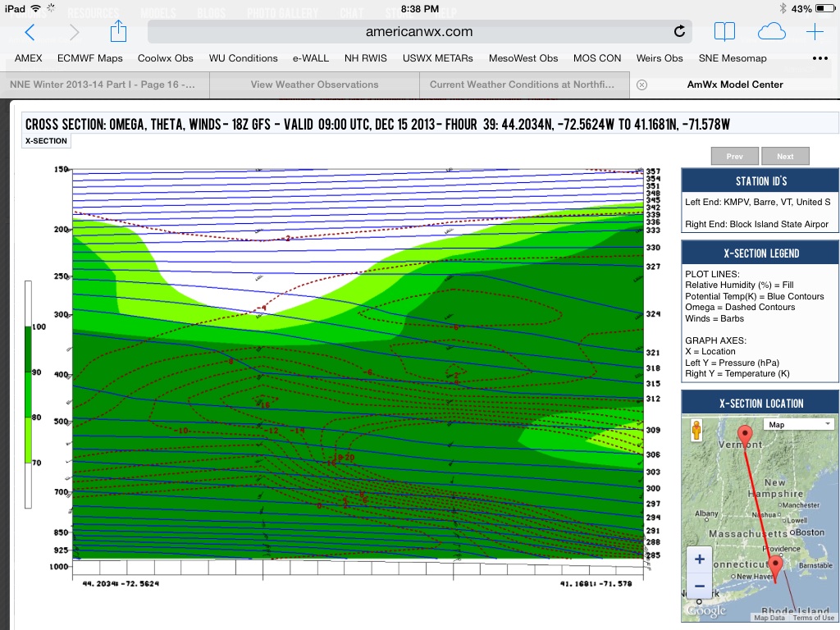
Task: Add a new tab with plus icon
Action: pos(815,32)
